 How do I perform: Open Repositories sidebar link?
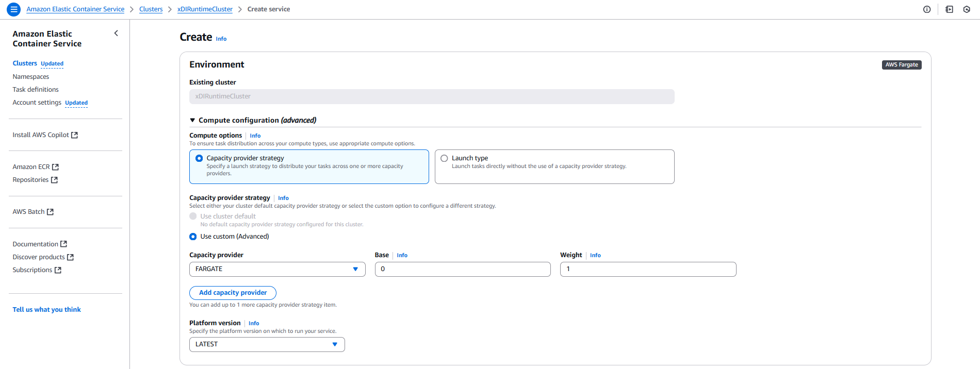point(30,180)
